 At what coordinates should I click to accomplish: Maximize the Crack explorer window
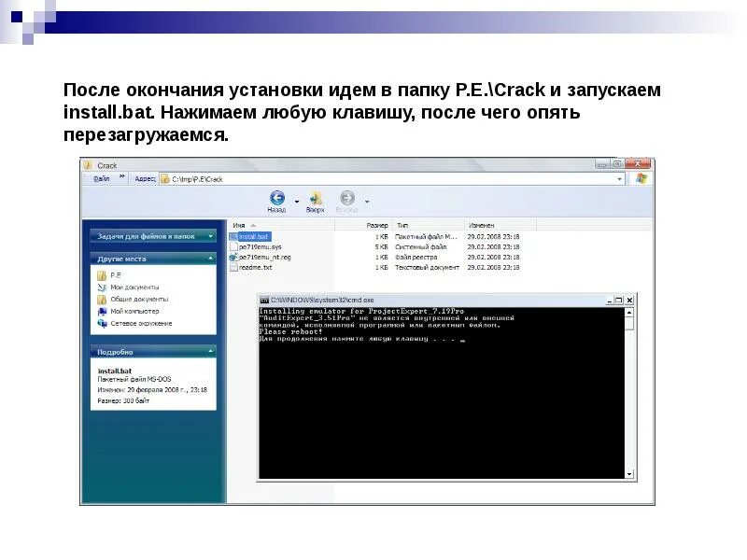coord(617,164)
